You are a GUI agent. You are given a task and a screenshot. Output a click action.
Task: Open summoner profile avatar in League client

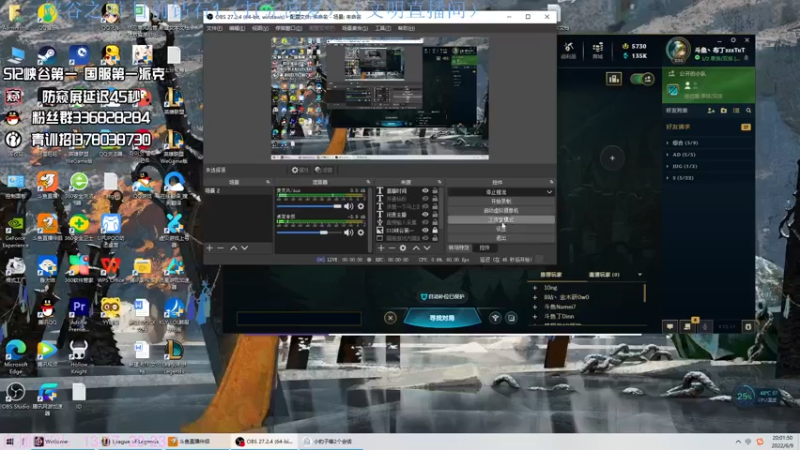[678, 50]
